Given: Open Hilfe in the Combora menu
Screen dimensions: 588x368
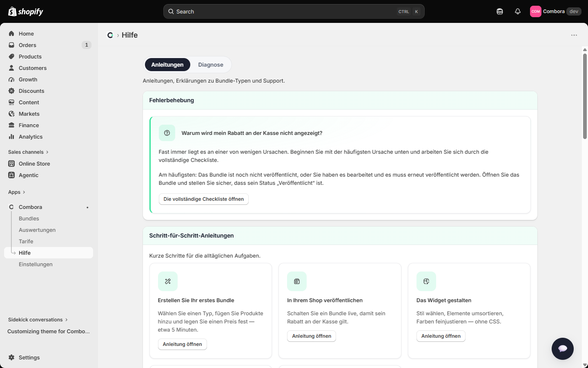Looking at the screenshot, I should tap(49, 253).
